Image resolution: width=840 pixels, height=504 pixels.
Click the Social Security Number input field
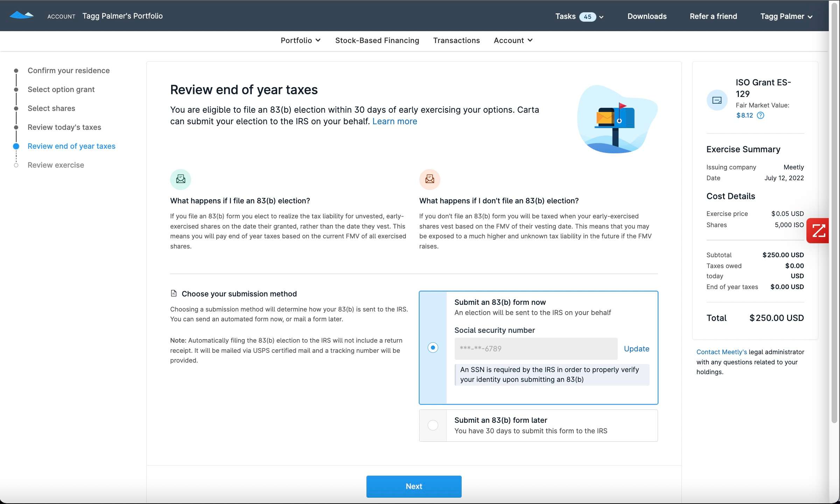coord(536,349)
